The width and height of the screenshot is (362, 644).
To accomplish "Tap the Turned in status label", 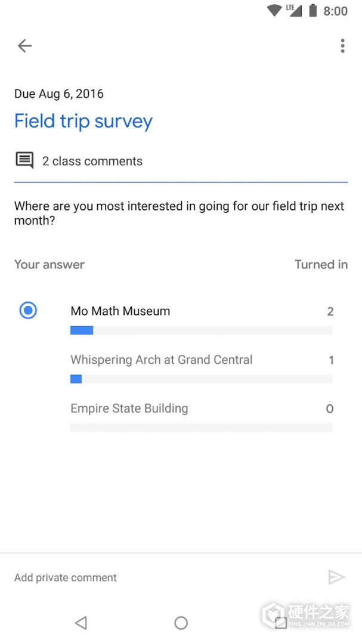I will (321, 264).
